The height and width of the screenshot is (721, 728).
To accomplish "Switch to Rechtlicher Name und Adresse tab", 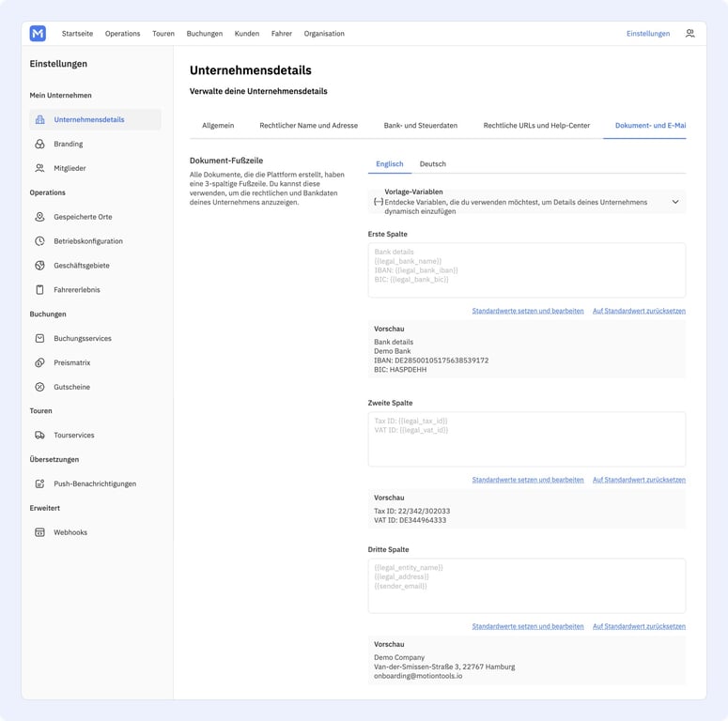I will pyautogui.click(x=309, y=125).
